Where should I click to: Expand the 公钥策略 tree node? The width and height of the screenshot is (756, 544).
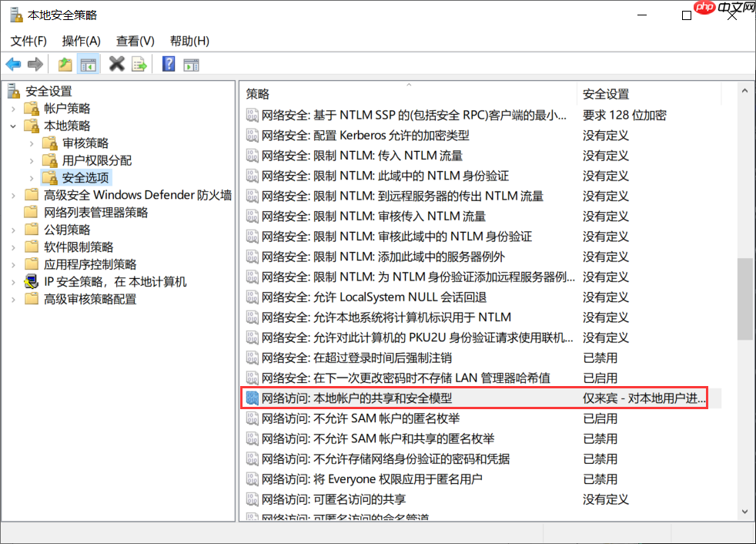tap(12, 230)
